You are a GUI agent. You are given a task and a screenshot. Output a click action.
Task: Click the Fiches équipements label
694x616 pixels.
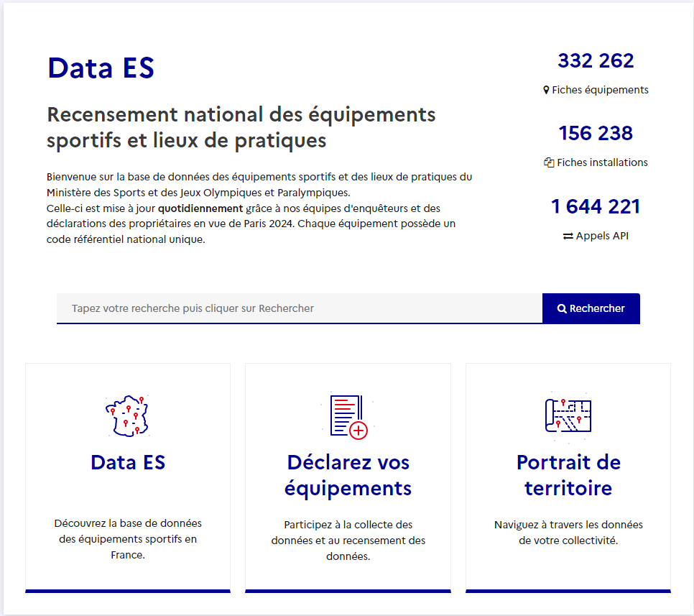click(600, 90)
